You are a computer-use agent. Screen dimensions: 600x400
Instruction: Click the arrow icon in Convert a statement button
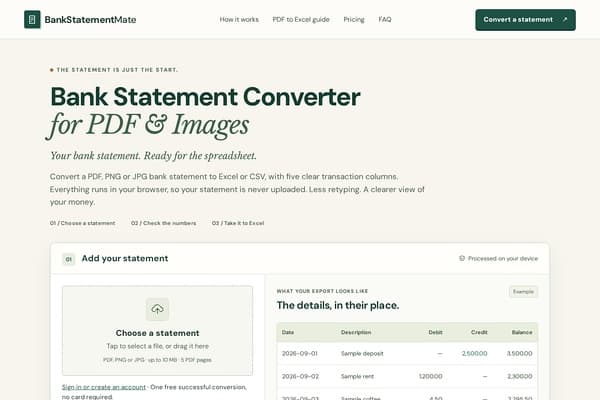565,20
